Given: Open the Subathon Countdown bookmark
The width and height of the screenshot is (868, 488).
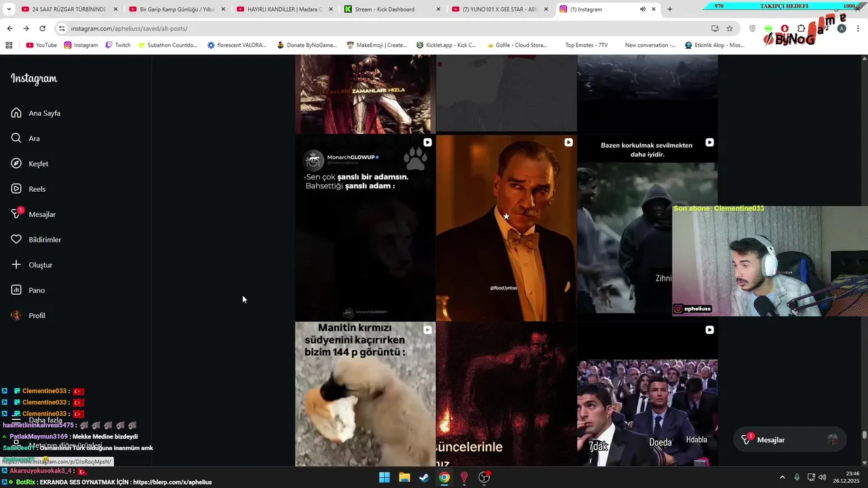Looking at the screenshot, I should (167, 45).
